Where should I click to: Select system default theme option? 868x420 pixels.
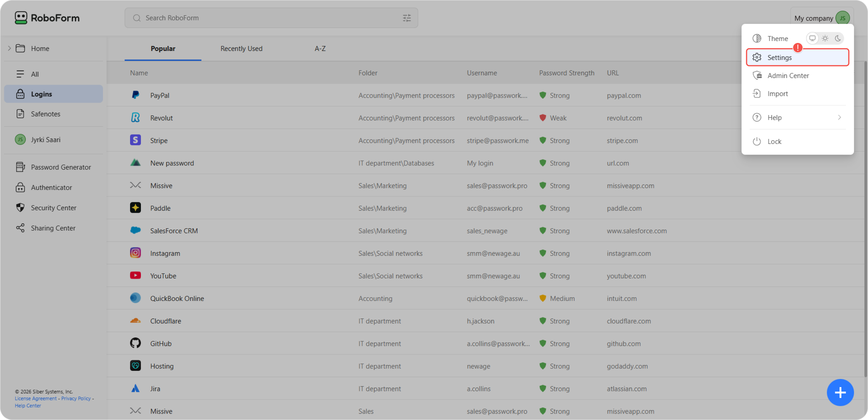point(812,38)
